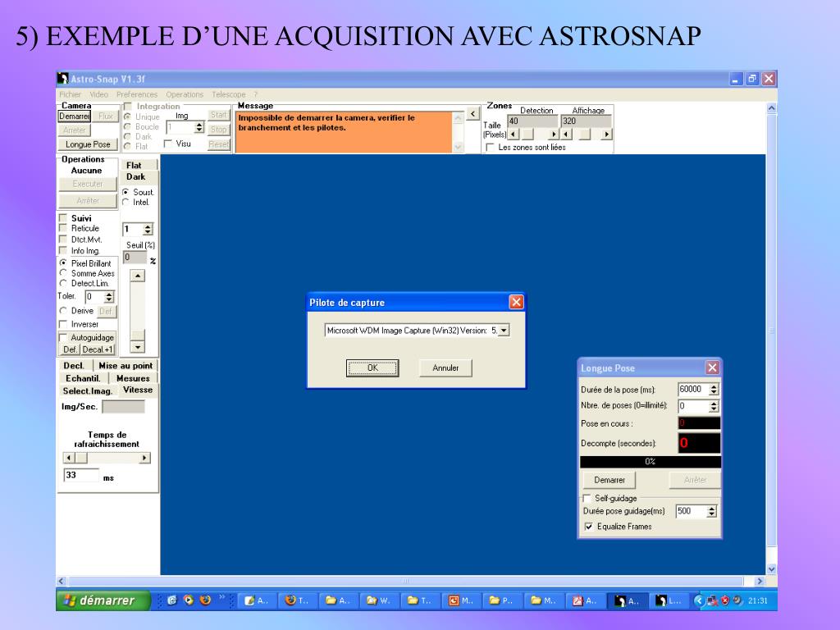Adjust the Img count stepper
Image resolution: width=840 pixels, height=630 pixels.
click(x=199, y=127)
